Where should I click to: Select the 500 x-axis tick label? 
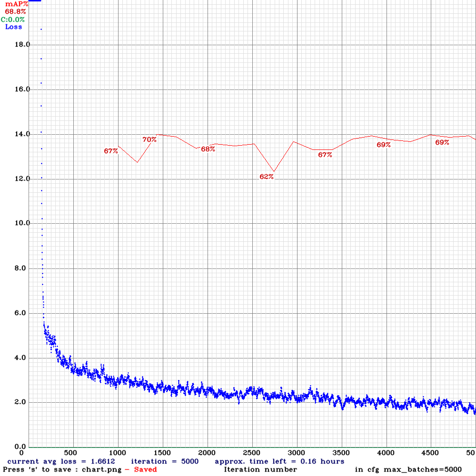[70, 453]
